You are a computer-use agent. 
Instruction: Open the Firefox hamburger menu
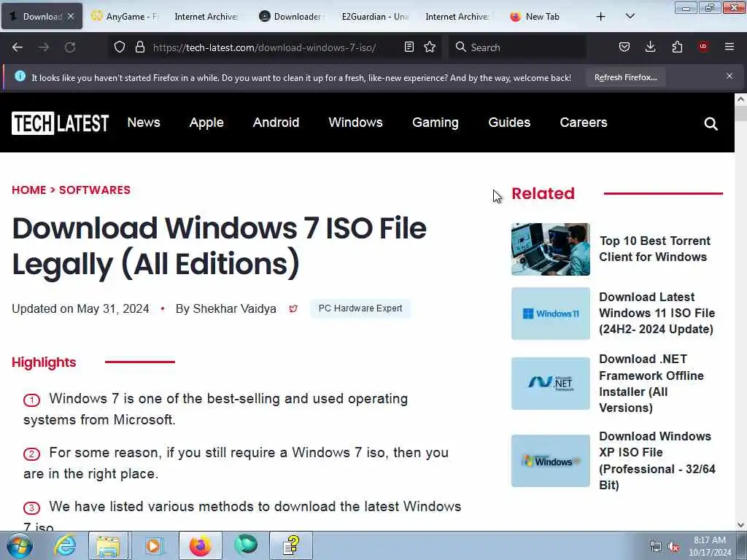coord(729,47)
